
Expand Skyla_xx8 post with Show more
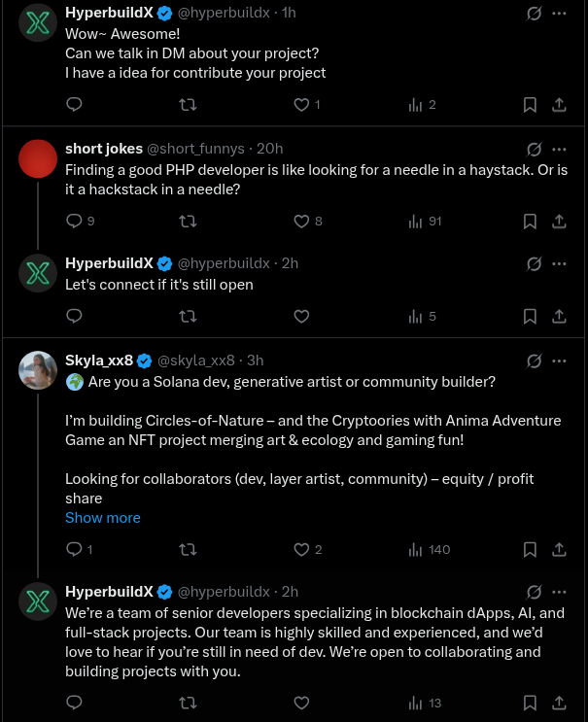click(x=102, y=517)
